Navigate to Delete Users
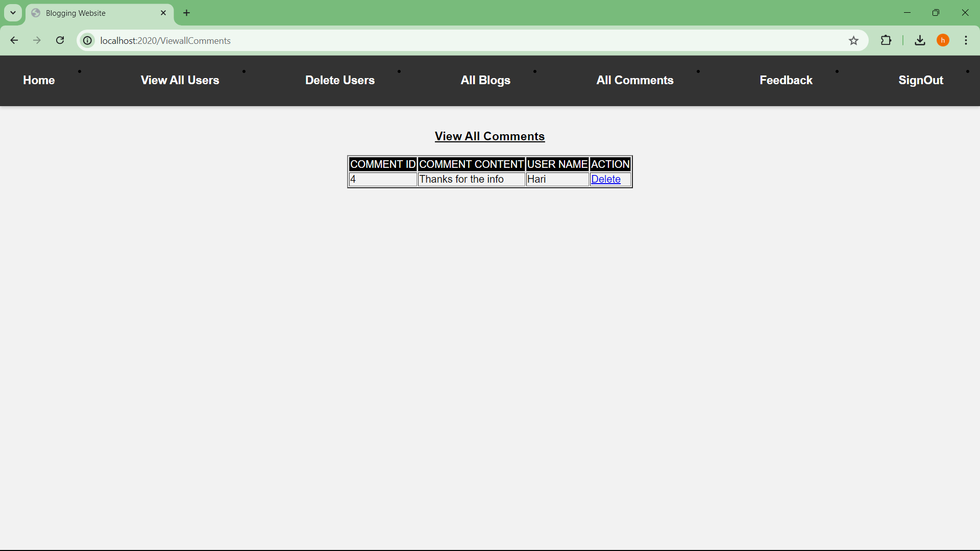980x551 pixels. tap(340, 80)
